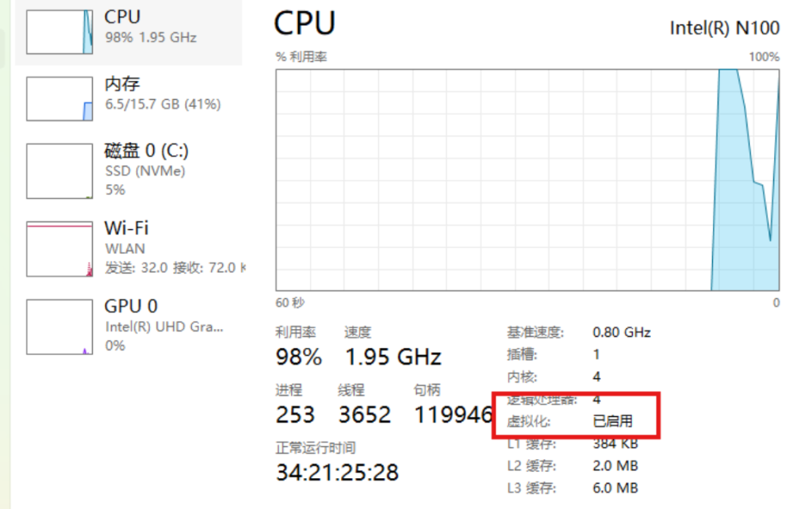Click the Intel(R) N100 processor name
Image resolution: width=812 pixels, height=509 pixels.
pos(724,29)
